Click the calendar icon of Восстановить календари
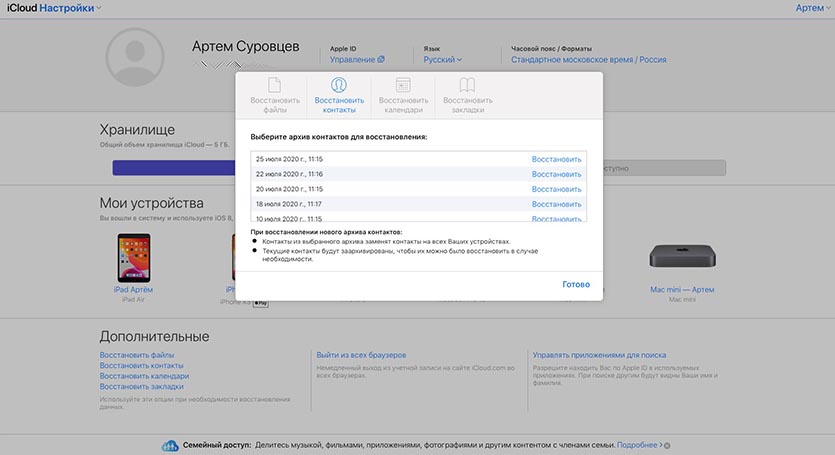 point(403,85)
